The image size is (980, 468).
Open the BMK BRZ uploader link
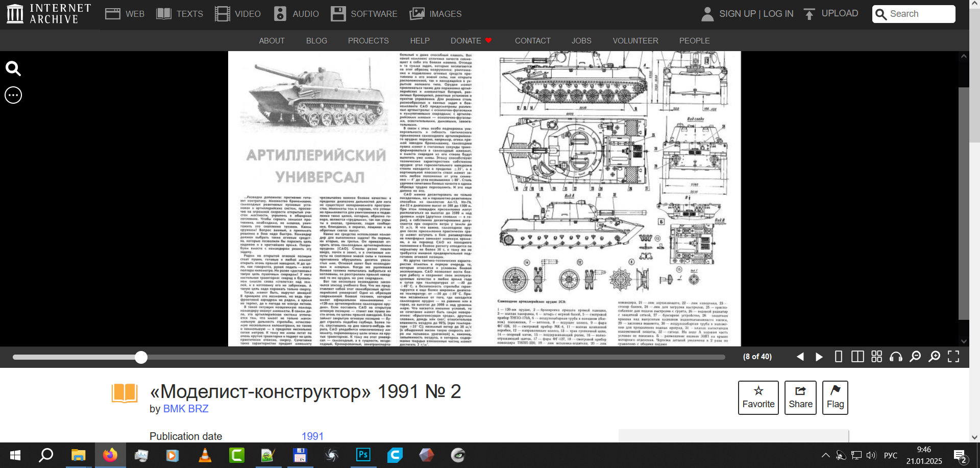click(186, 409)
